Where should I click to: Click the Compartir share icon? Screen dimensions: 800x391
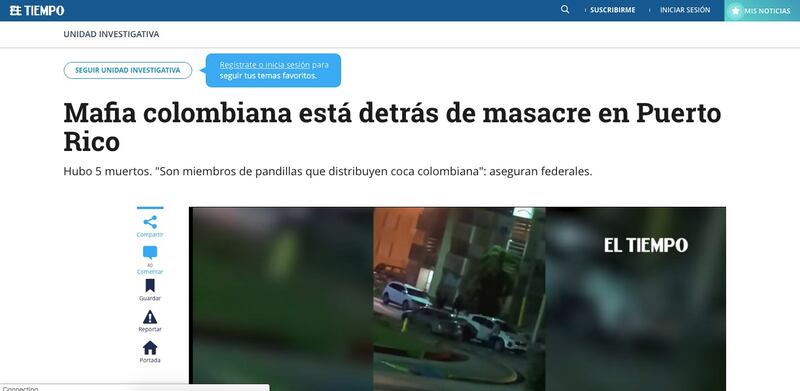[x=150, y=222]
